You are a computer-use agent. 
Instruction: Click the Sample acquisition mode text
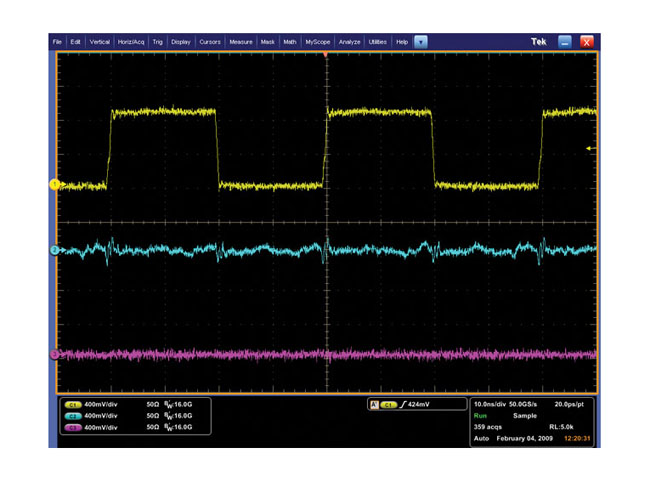pyautogui.click(x=525, y=416)
